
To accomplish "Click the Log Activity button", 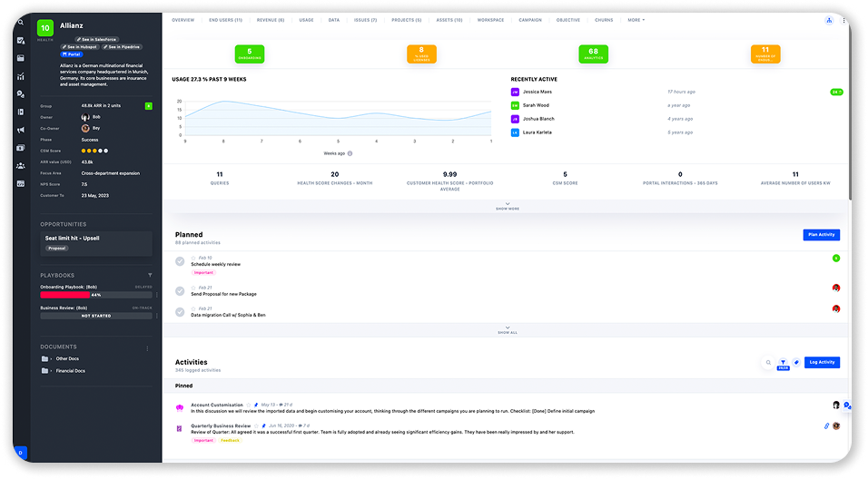I will point(822,362).
